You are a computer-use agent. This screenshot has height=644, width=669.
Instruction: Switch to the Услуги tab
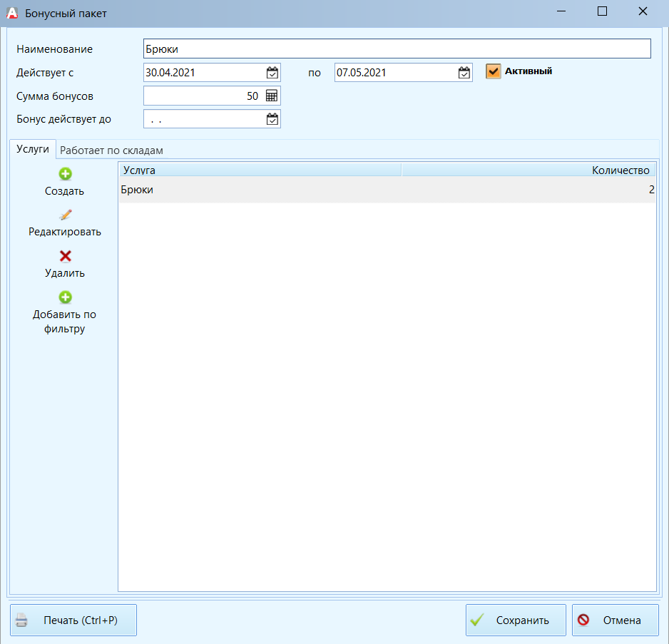click(x=33, y=149)
